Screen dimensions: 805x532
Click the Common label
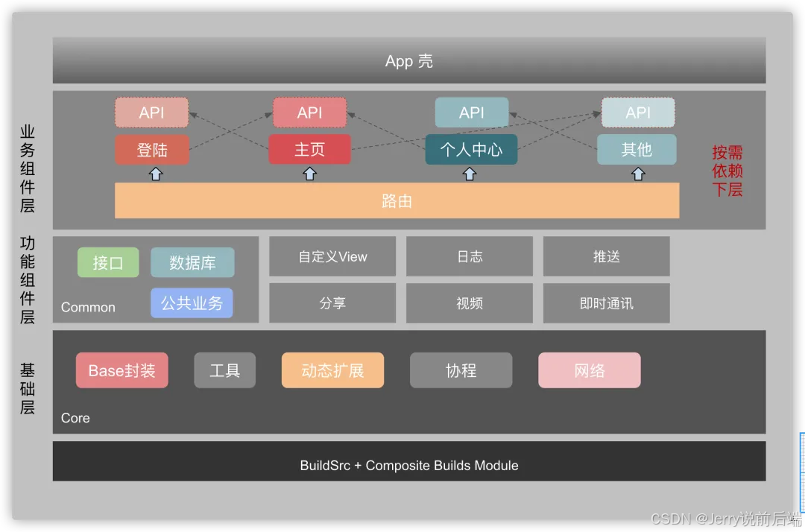pyautogui.click(x=88, y=307)
